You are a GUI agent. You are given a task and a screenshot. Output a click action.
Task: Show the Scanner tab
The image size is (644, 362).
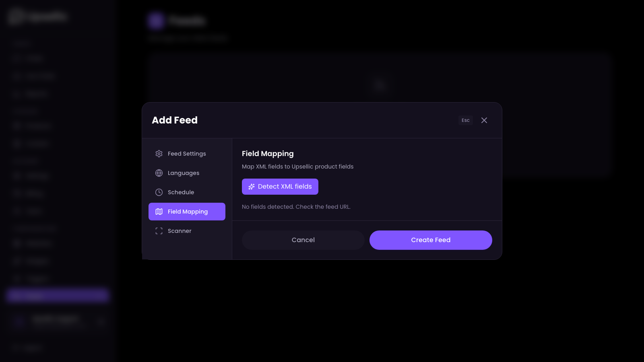click(180, 231)
